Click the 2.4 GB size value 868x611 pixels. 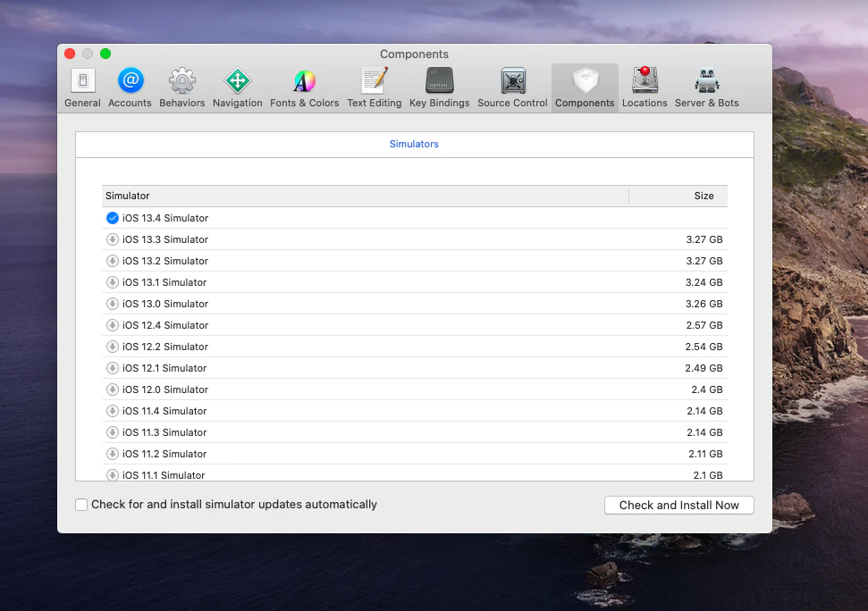click(707, 389)
